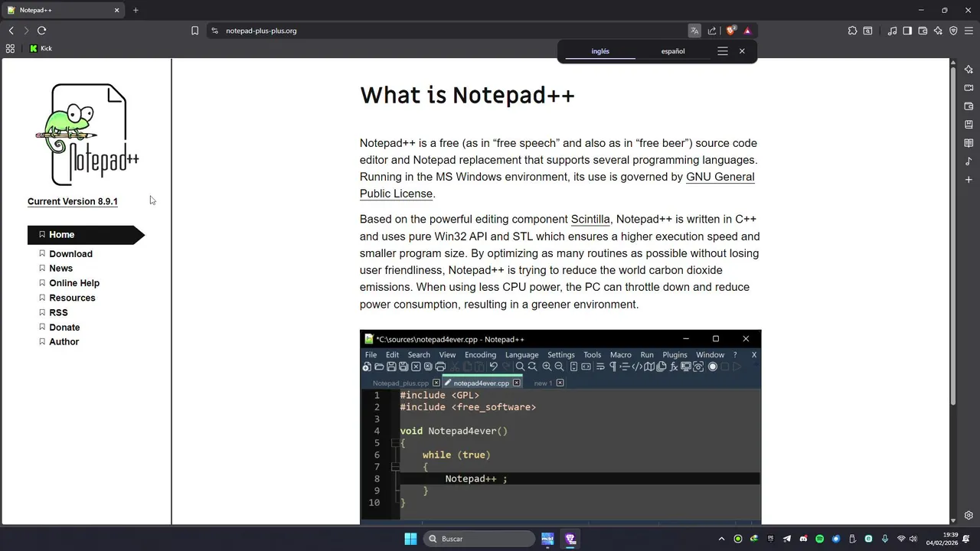
Task: Select the Notepad++ browser tab
Action: click(x=64, y=10)
